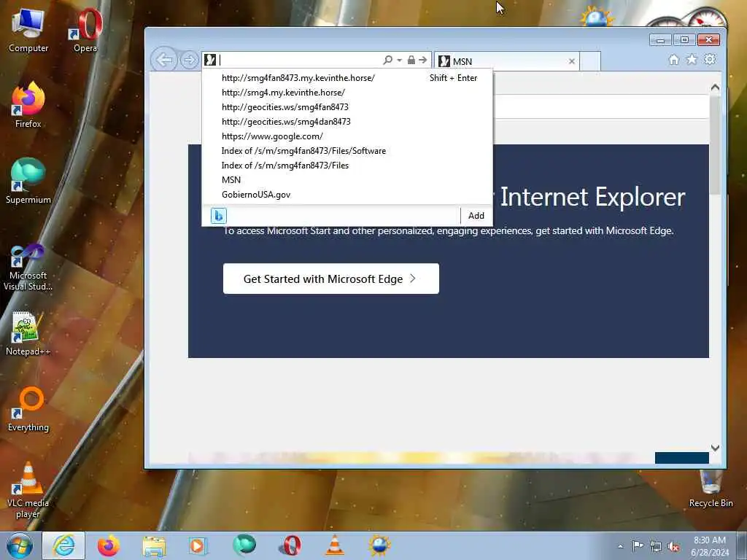Open Microsoft Visual Studio desktop shortcut
747x560 pixels.
point(28,267)
